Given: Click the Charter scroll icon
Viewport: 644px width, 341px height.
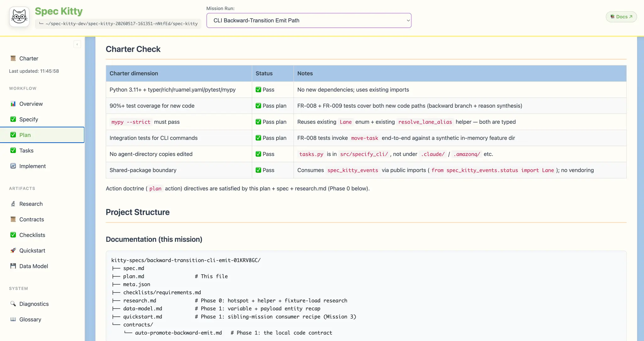Looking at the screenshot, I should [x=13, y=58].
